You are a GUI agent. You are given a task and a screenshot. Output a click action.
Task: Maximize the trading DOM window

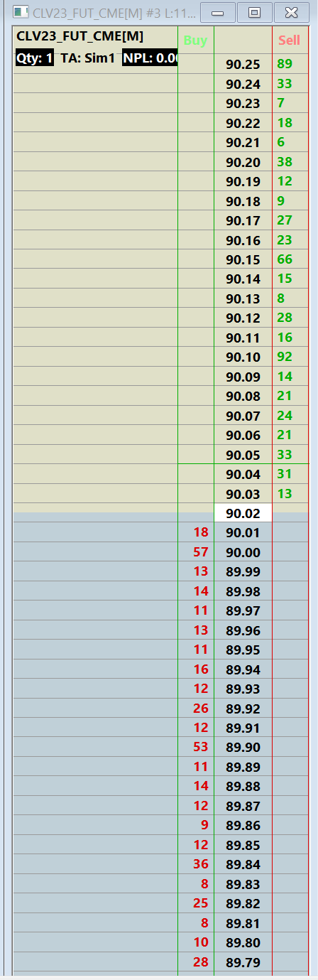click(254, 12)
